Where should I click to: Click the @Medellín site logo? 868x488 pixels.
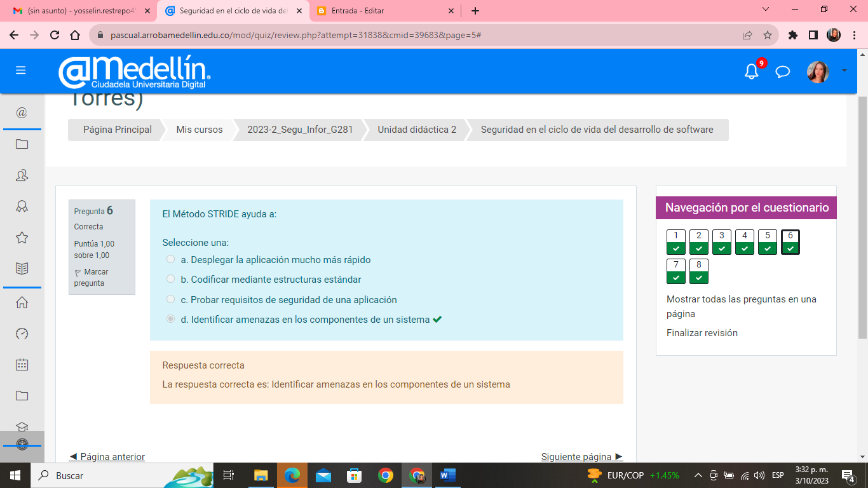[135, 72]
